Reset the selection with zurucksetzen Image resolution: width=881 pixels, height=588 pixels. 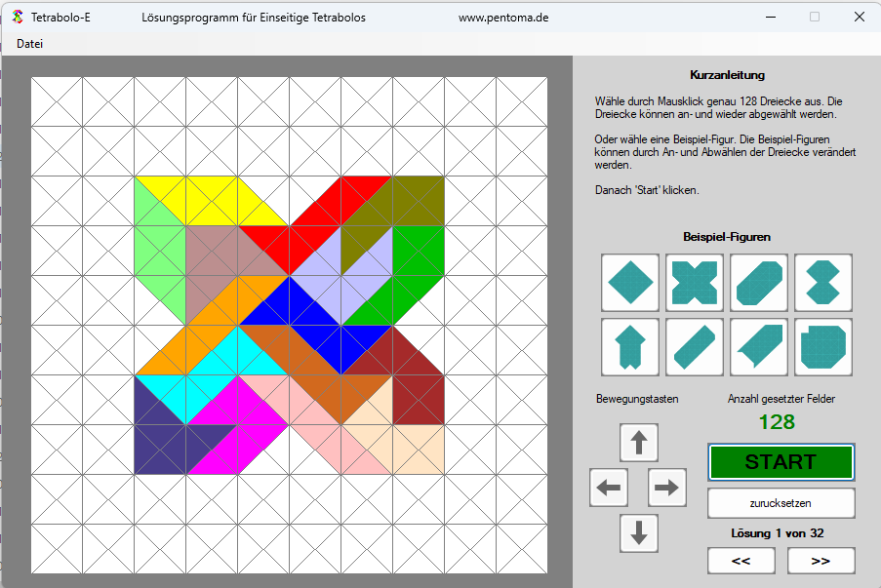point(780,503)
